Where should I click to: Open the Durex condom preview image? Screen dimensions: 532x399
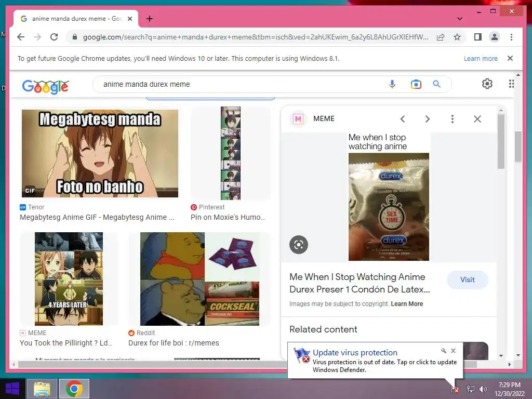tap(389, 197)
